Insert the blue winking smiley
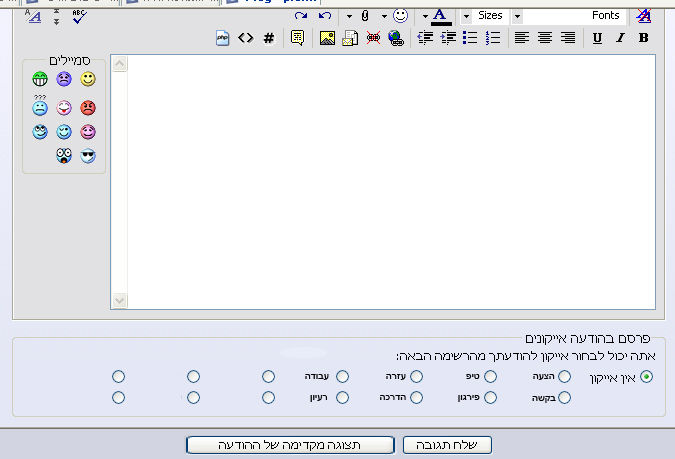 click(64, 132)
